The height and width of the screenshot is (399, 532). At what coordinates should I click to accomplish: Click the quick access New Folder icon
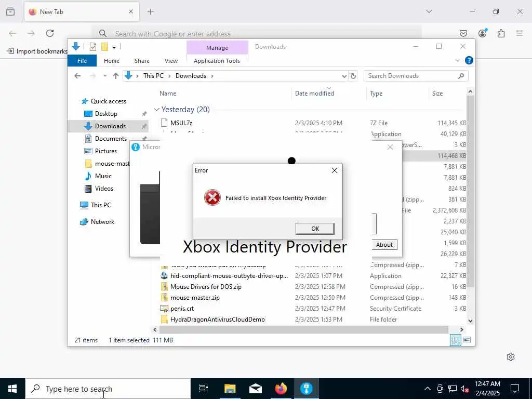pos(104,47)
